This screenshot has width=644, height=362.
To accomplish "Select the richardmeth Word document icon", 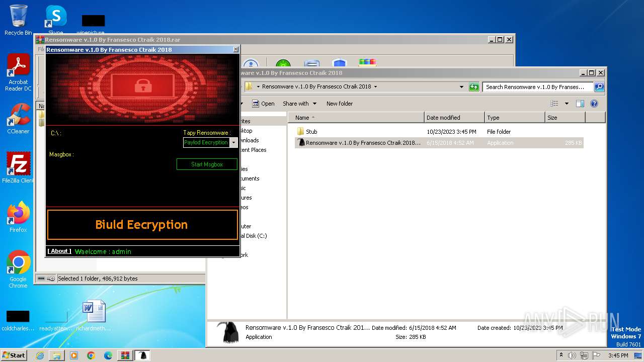I will click(94, 316).
